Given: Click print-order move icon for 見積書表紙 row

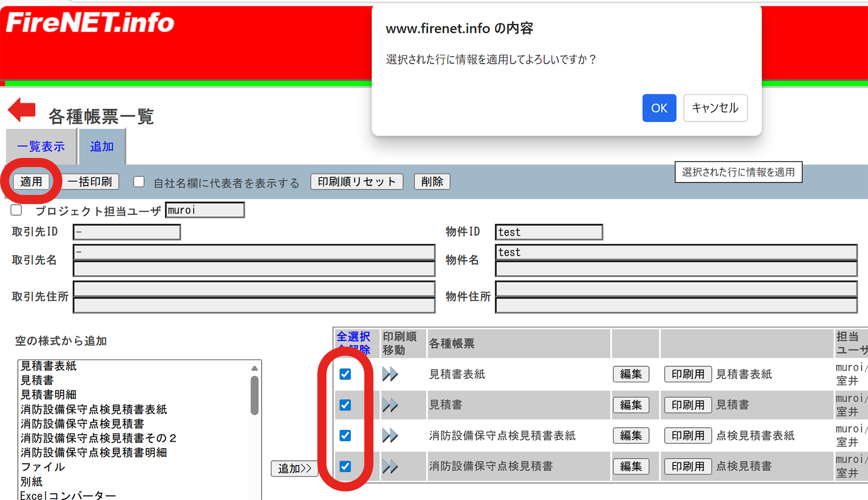Looking at the screenshot, I should [390, 374].
